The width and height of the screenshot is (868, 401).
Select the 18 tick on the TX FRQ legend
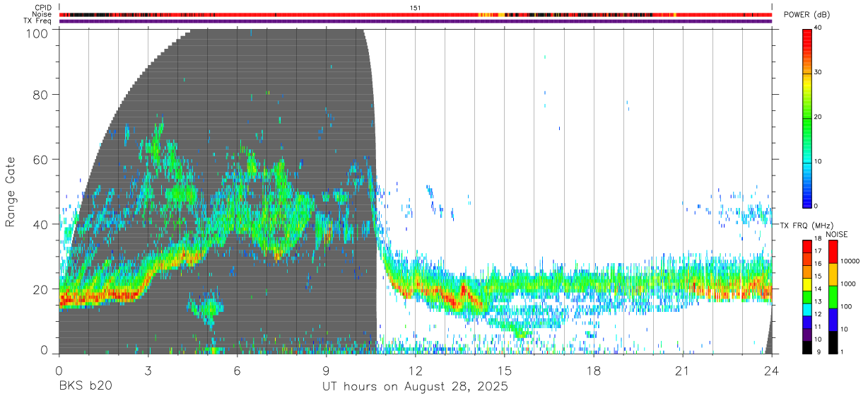(819, 240)
